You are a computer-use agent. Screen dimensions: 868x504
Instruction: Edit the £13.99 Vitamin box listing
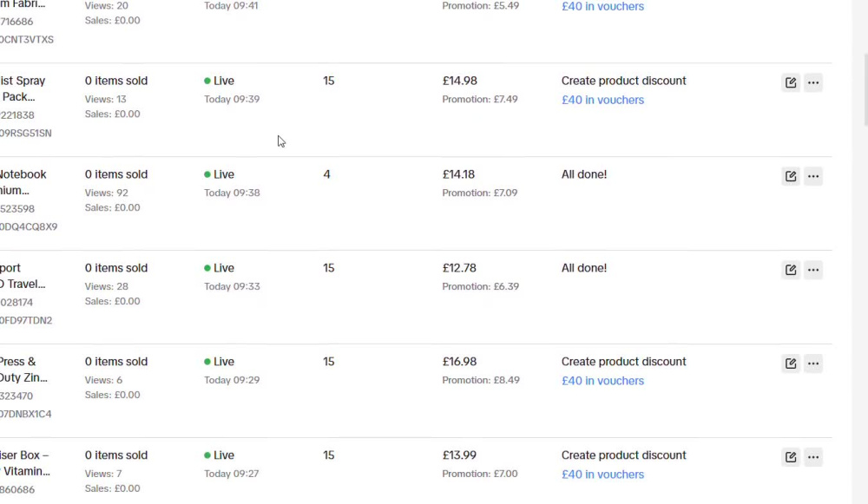[791, 456]
